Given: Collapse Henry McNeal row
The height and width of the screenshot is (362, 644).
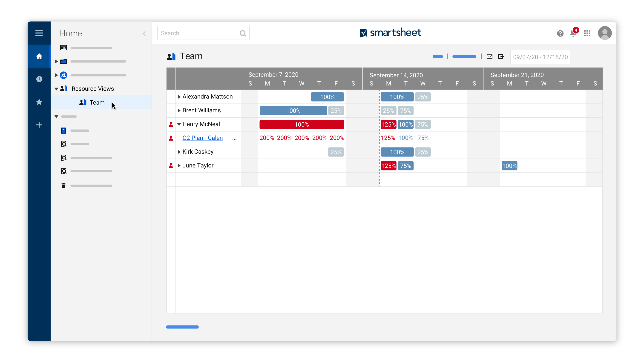Looking at the screenshot, I should point(179,124).
